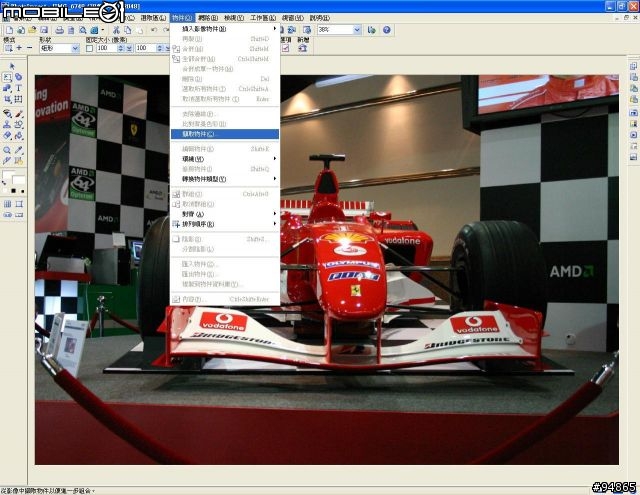Click the second 100 height stepper arrows
640x495 pixels.
pos(160,48)
